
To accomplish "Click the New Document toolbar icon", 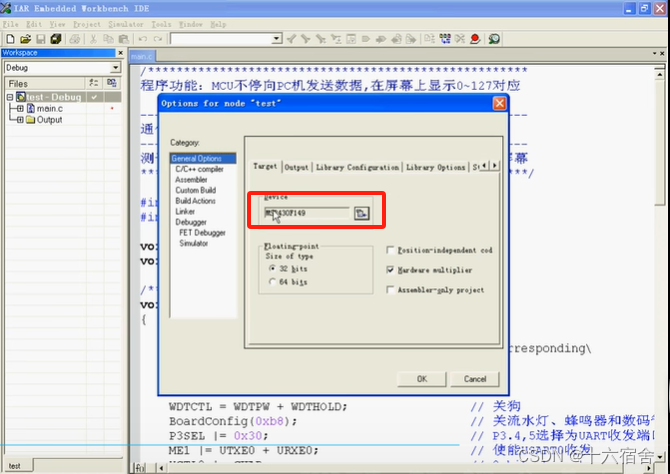I will (10, 39).
